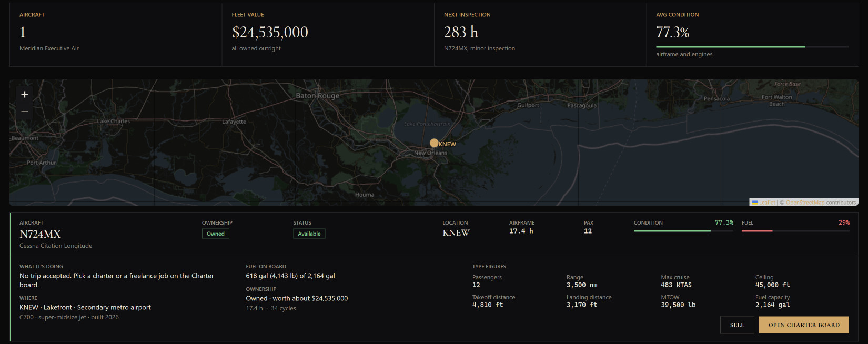This screenshot has height=344, width=868.
Task: Click the Available status badge
Action: pyautogui.click(x=309, y=234)
